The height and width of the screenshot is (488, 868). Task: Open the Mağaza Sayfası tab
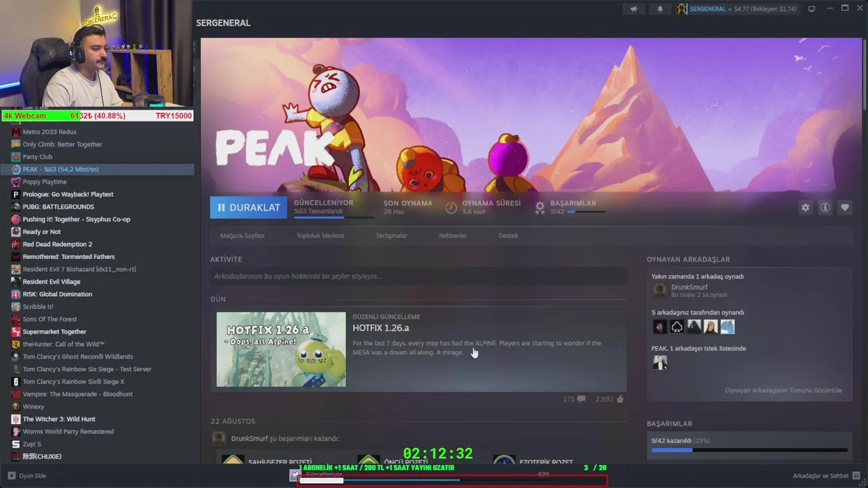click(242, 236)
